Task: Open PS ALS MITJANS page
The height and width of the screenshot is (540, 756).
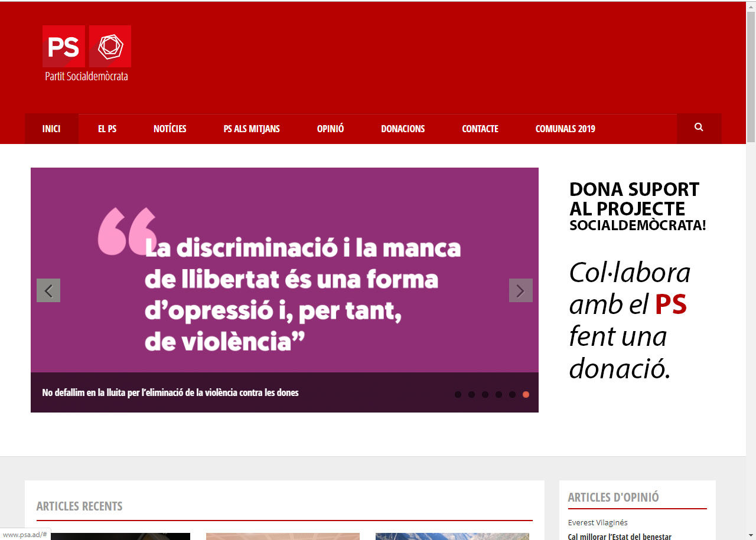Action: [252, 129]
